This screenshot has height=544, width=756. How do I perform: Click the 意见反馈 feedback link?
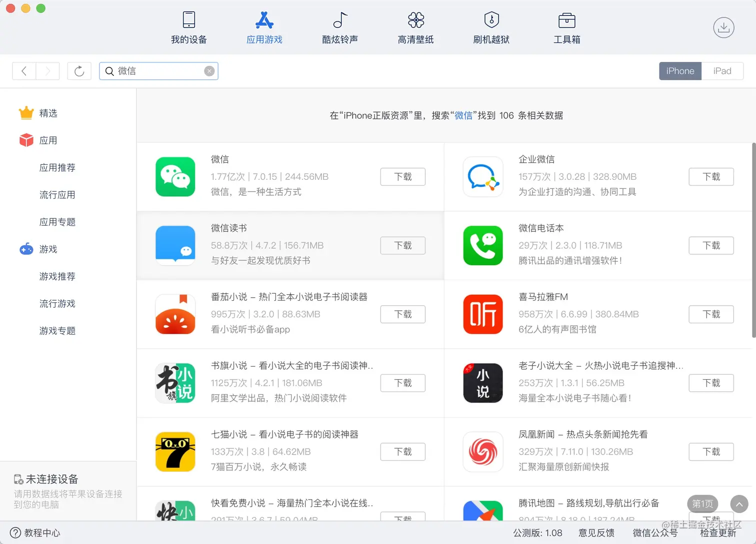coord(596,533)
